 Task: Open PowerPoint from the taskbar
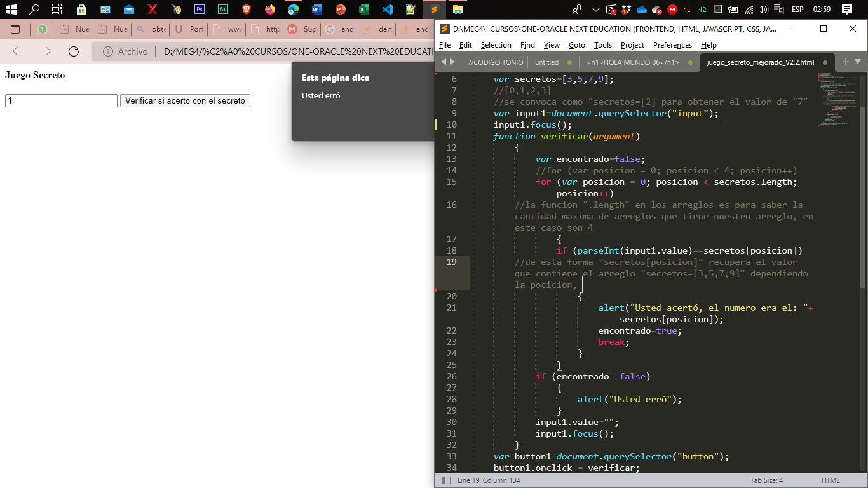click(x=341, y=10)
